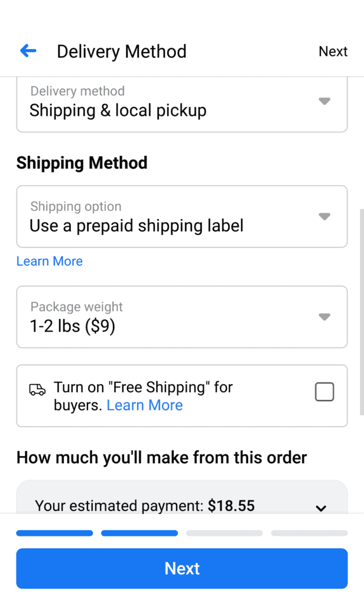This screenshot has height=605, width=364.
Task: Click the third gray progress segment
Action: pos(224,533)
